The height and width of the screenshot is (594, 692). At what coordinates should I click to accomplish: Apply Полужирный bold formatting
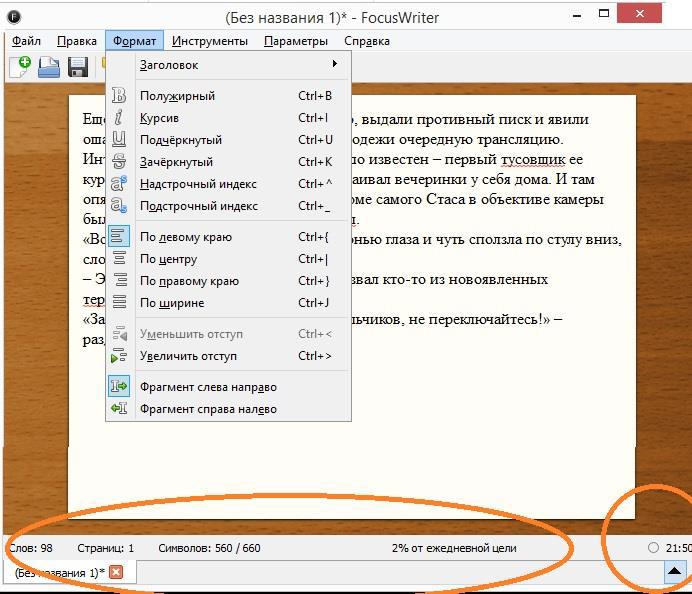pos(177,96)
